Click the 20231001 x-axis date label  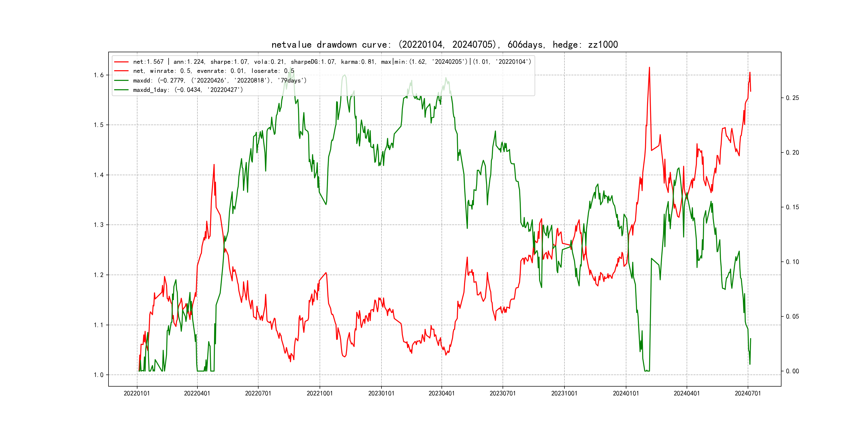click(564, 393)
